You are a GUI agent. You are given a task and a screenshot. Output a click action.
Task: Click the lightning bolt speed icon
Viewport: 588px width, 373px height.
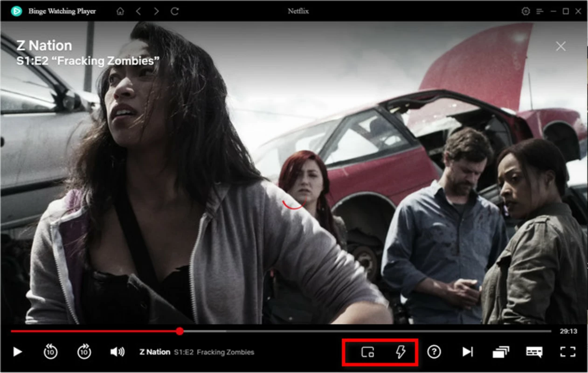pos(401,352)
